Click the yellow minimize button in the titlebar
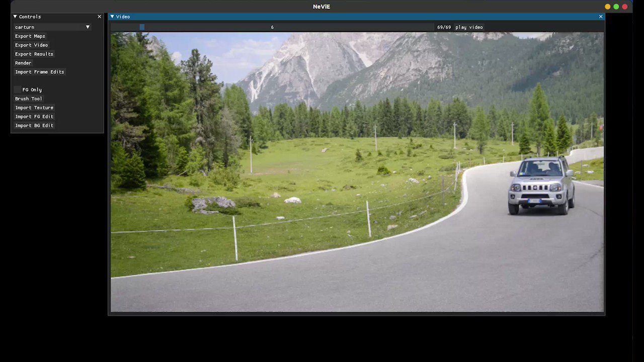This screenshot has height=362, width=644. tap(607, 7)
